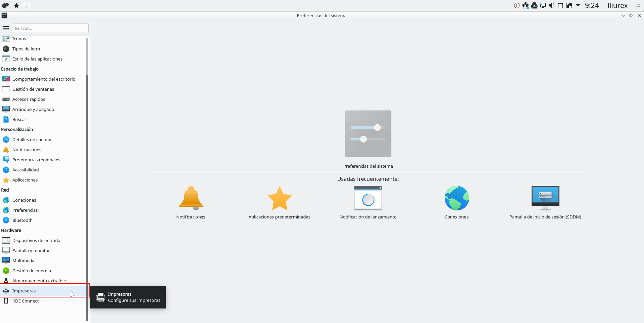Select Impresoras in the sidebar
Screen dimensions: 644x323
24,291
